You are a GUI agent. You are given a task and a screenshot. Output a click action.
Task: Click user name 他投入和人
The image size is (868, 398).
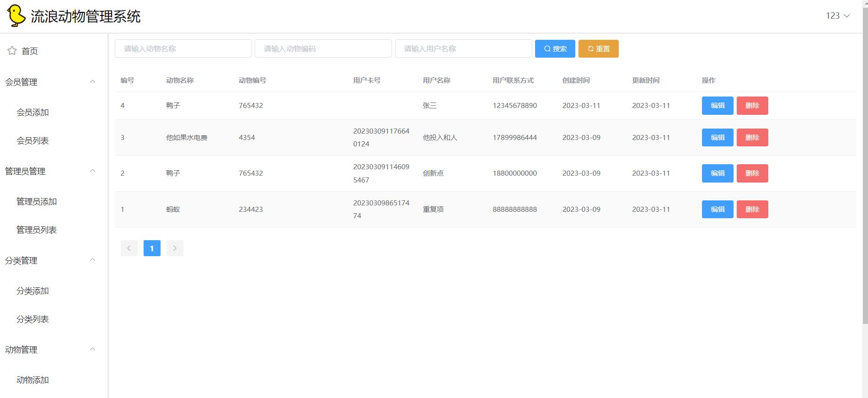pyautogui.click(x=440, y=138)
